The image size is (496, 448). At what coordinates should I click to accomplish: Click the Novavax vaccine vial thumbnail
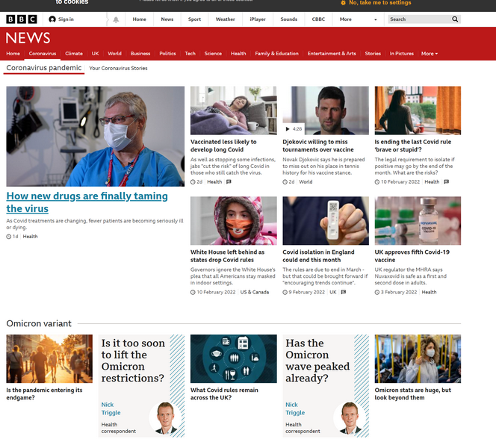(x=418, y=221)
